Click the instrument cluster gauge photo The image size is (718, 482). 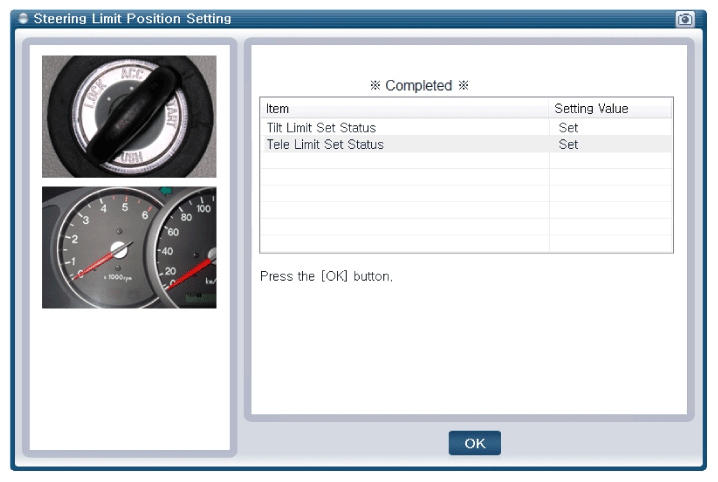pos(129,247)
